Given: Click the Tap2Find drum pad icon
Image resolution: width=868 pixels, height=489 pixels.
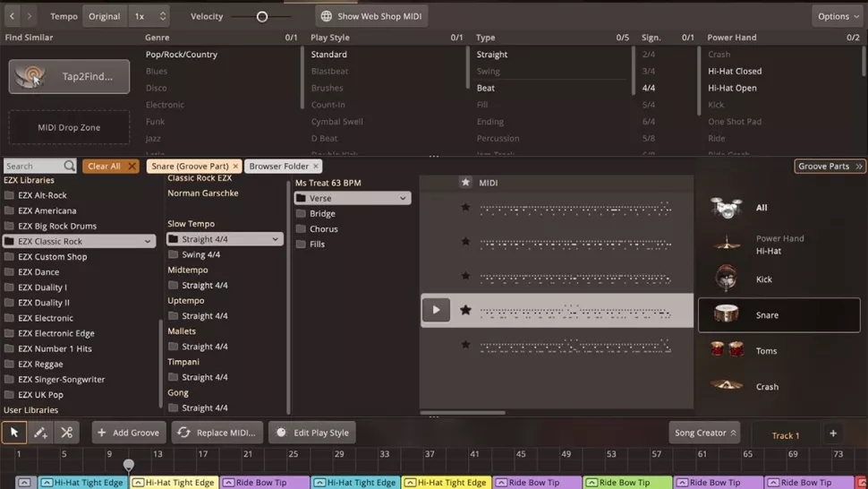Looking at the screenshot, I should (x=30, y=77).
